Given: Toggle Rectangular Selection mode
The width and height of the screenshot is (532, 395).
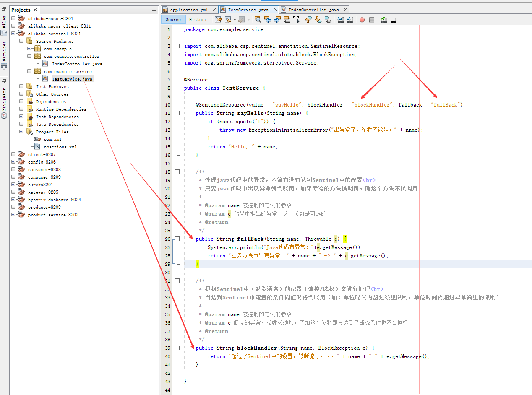Looking at the screenshot, I should (297, 19).
